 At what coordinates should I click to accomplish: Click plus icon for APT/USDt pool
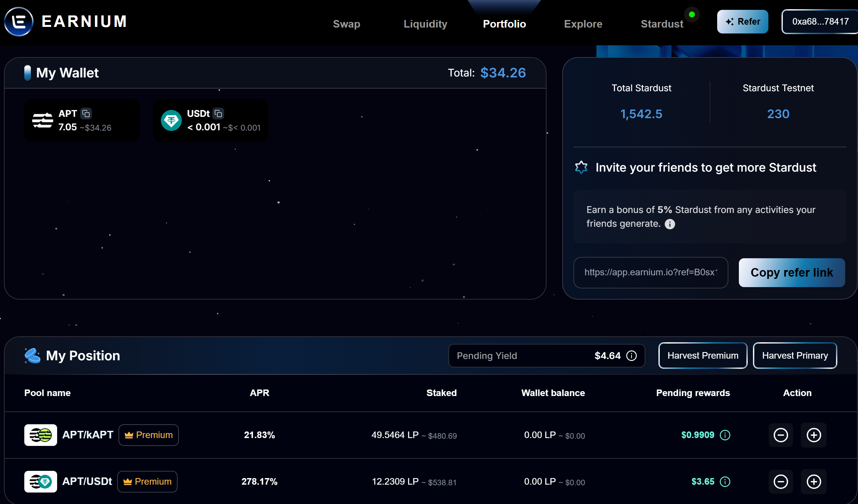[x=813, y=482]
